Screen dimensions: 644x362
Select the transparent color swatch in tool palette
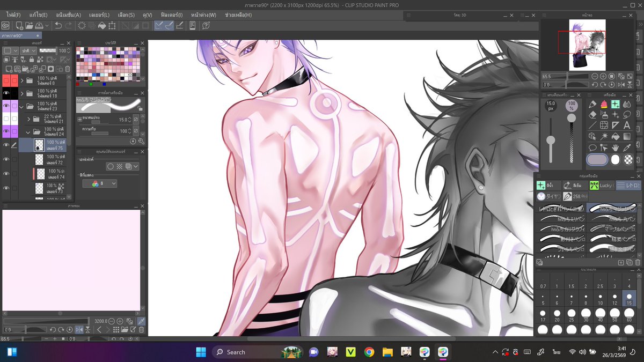point(627,159)
